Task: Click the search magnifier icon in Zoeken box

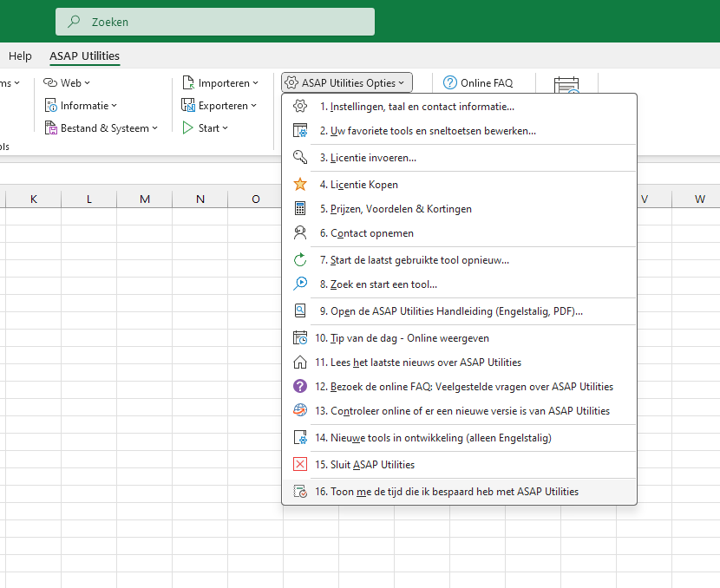Action: click(74, 22)
